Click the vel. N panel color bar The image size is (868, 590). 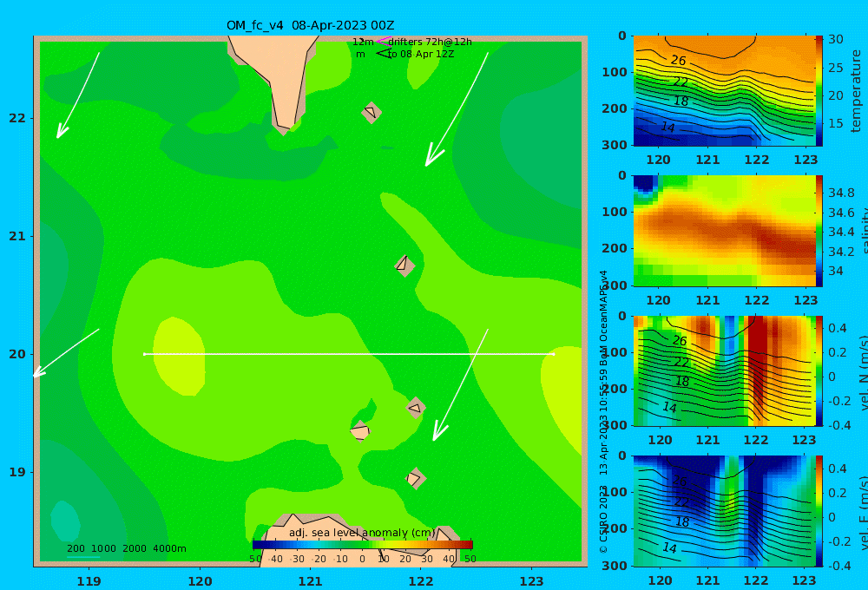pos(819,370)
